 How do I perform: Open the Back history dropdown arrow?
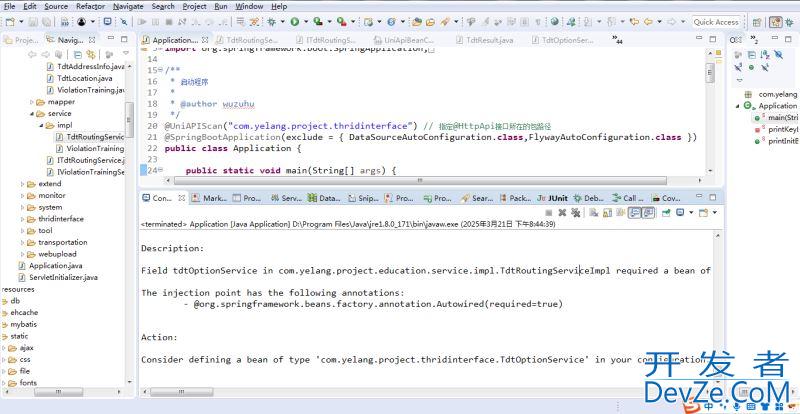pyautogui.click(x=659, y=22)
